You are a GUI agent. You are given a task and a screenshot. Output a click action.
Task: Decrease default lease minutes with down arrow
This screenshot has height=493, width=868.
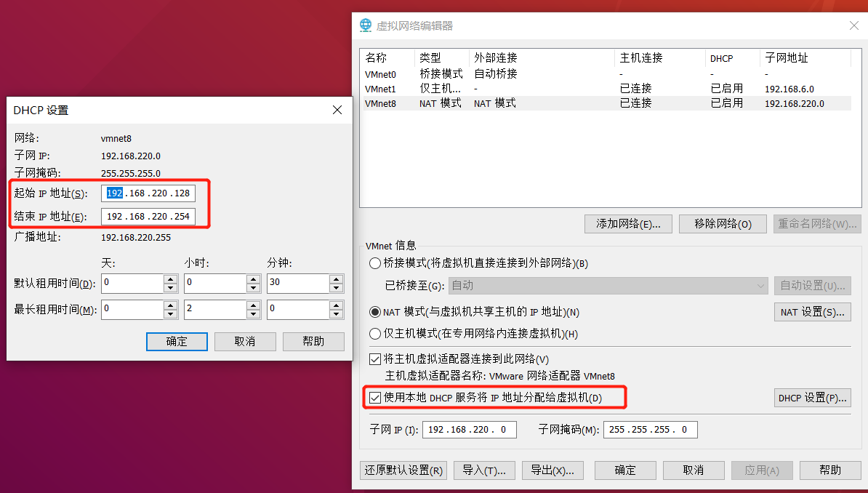click(x=336, y=288)
